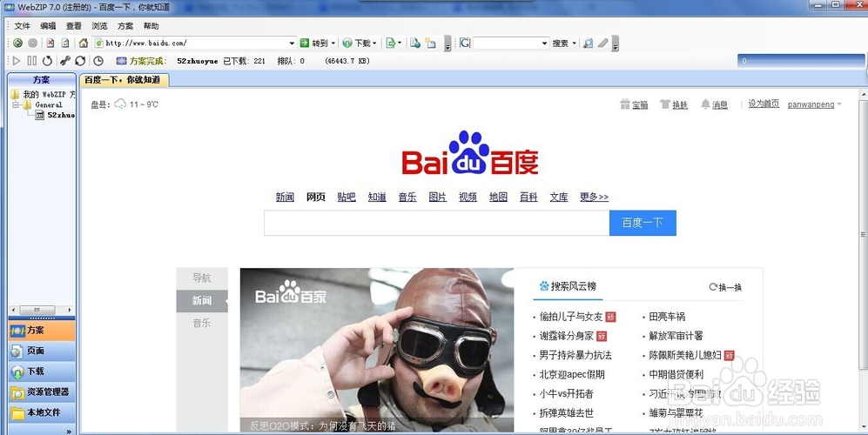Click the page export icon with green arrow
This screenshot has height=435, width=868.
(x=391, y=43)
